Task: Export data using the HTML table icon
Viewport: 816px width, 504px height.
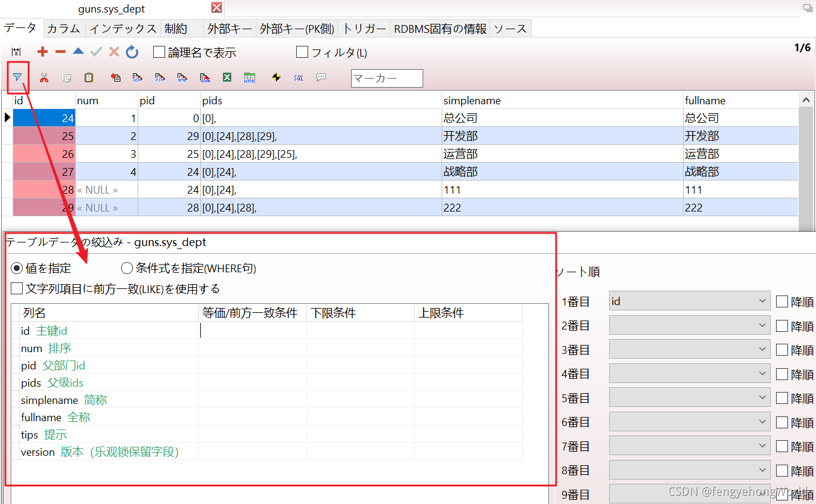Action: coord(250,78)
